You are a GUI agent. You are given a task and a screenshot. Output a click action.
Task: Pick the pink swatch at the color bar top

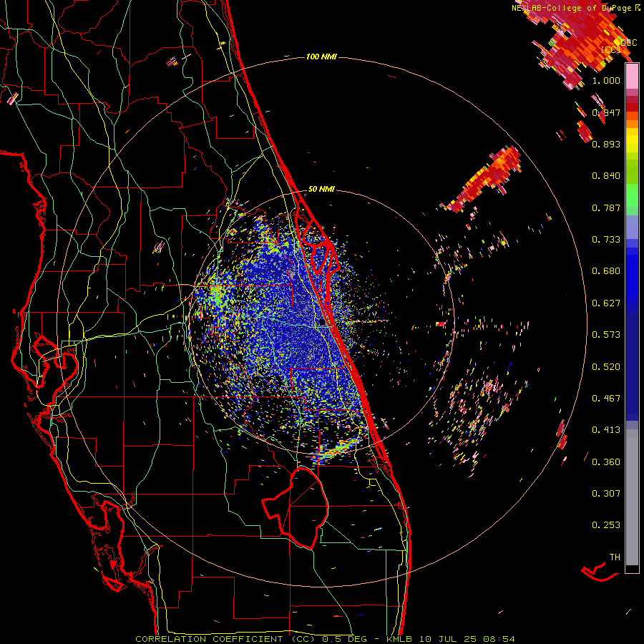pyautogui.click(x=632, y=77)
